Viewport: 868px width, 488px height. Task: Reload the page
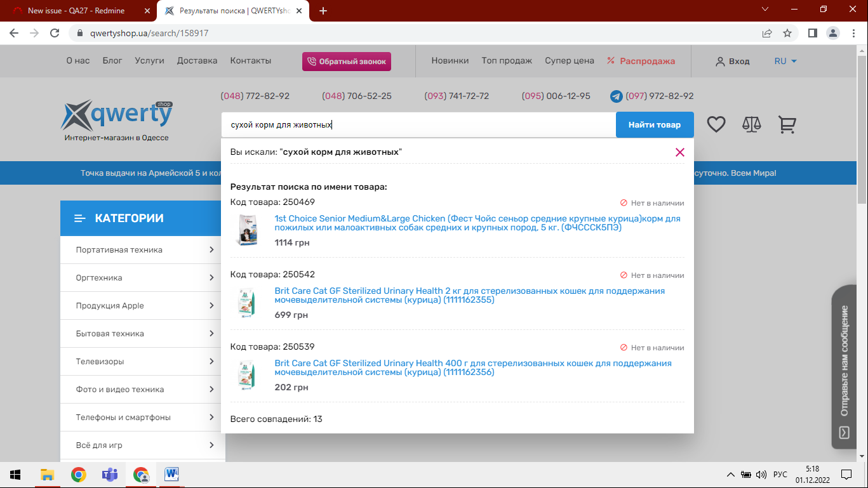coord(55,33)
